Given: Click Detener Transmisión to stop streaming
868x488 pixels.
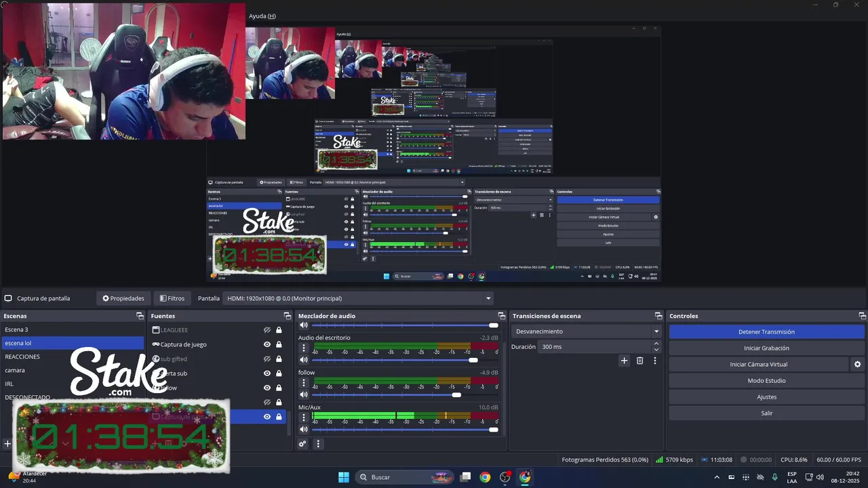Looking at the screenshot, I should [766, 331].
